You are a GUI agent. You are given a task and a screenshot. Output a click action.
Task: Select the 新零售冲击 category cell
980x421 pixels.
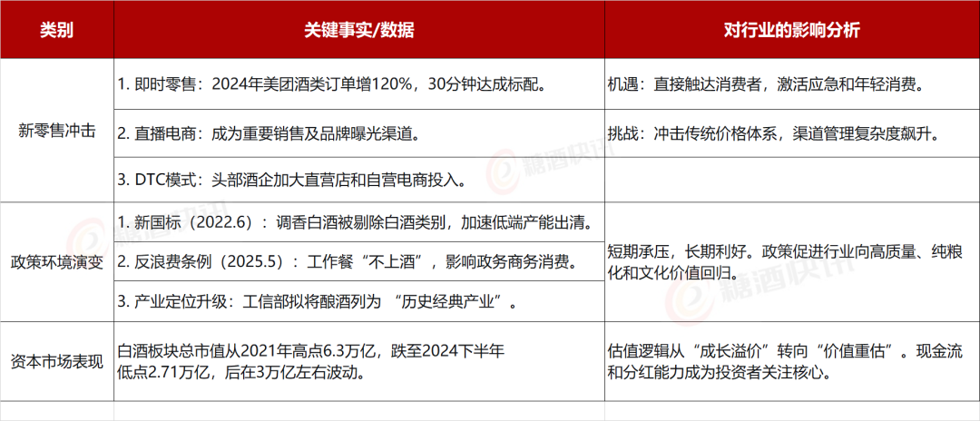click(x=57, y=131)
